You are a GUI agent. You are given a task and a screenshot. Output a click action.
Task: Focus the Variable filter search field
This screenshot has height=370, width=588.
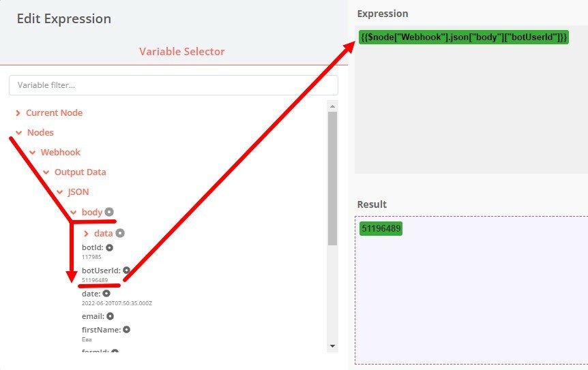(x=173, y=85)
